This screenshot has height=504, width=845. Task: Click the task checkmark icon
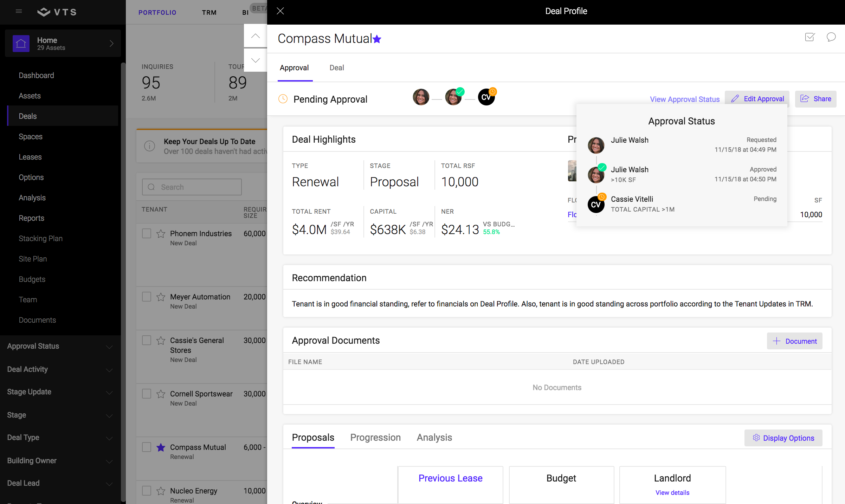[x=809, y=37]
